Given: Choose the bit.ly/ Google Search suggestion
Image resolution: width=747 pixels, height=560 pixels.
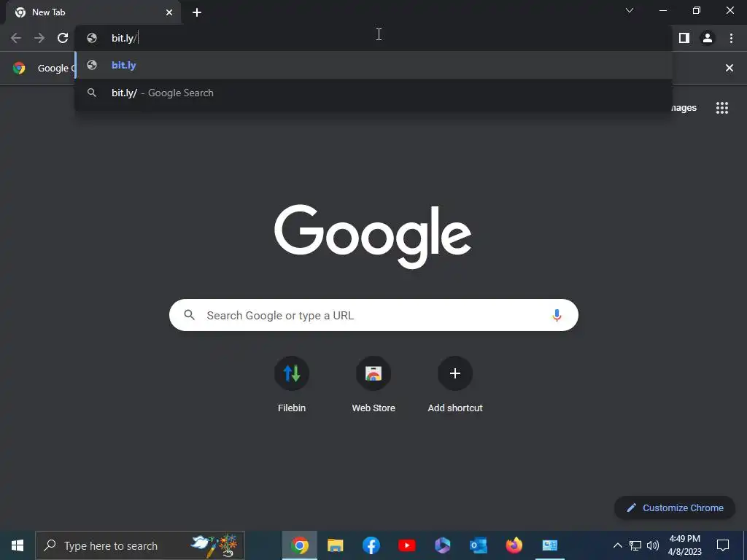Looking at the screenshot, I should tap(373, 93).
